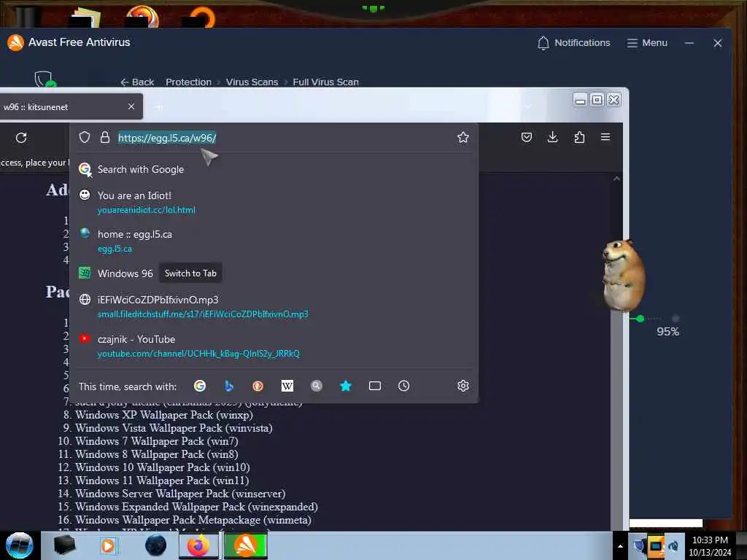
Task: Select Windows 8 Wallpaper Pack (win8) text
Action: [x=157, y=454]
